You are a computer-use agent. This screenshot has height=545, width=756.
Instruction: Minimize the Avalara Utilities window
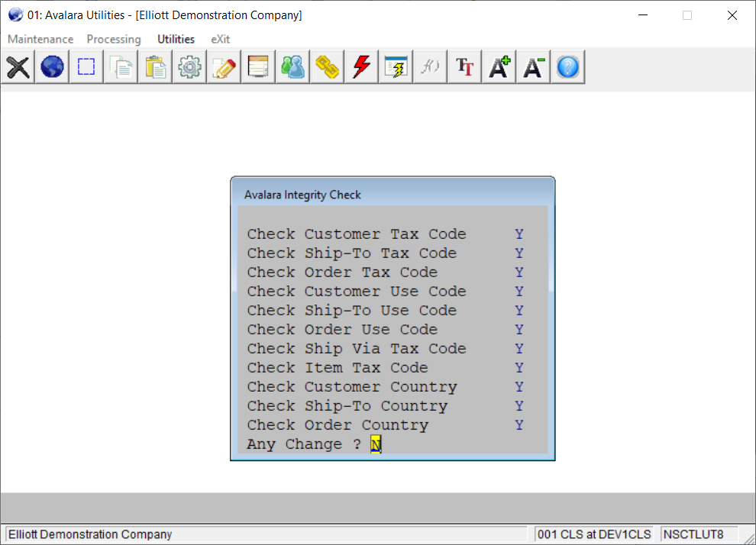[643, 15]
